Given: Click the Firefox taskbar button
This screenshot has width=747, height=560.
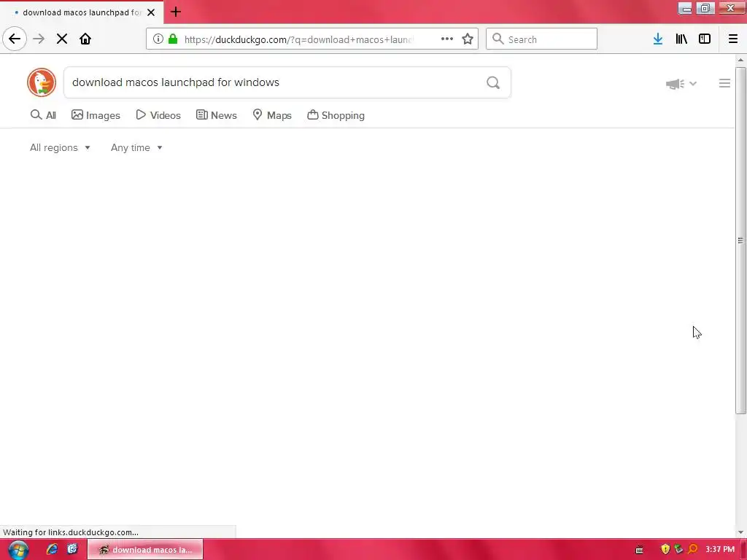Looking at the screenshot, I should click(x=145, y=550).
